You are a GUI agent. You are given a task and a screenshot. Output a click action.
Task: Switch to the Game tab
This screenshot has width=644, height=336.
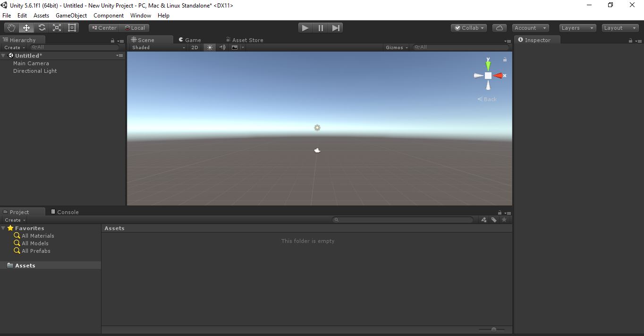(190, 40)
